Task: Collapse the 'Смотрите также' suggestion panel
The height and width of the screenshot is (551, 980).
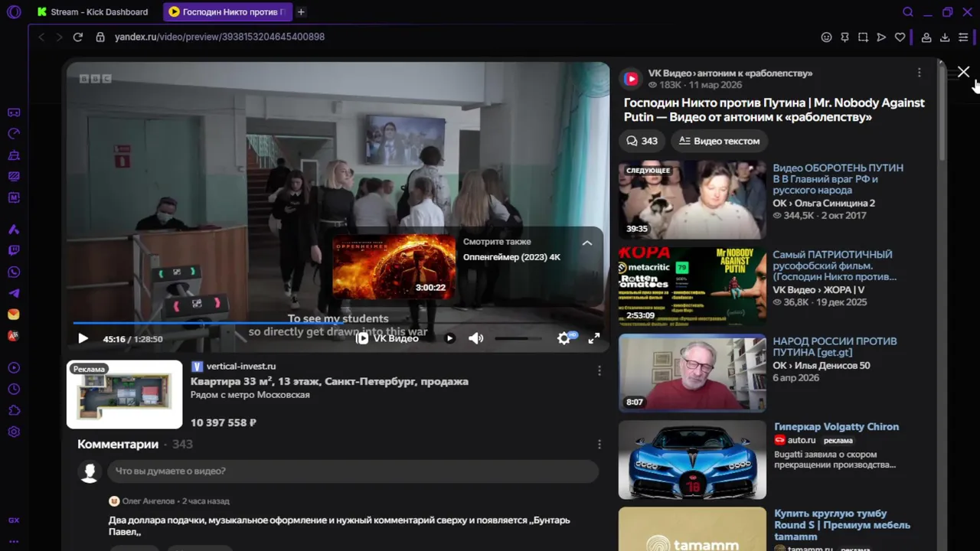Action: 587,243
